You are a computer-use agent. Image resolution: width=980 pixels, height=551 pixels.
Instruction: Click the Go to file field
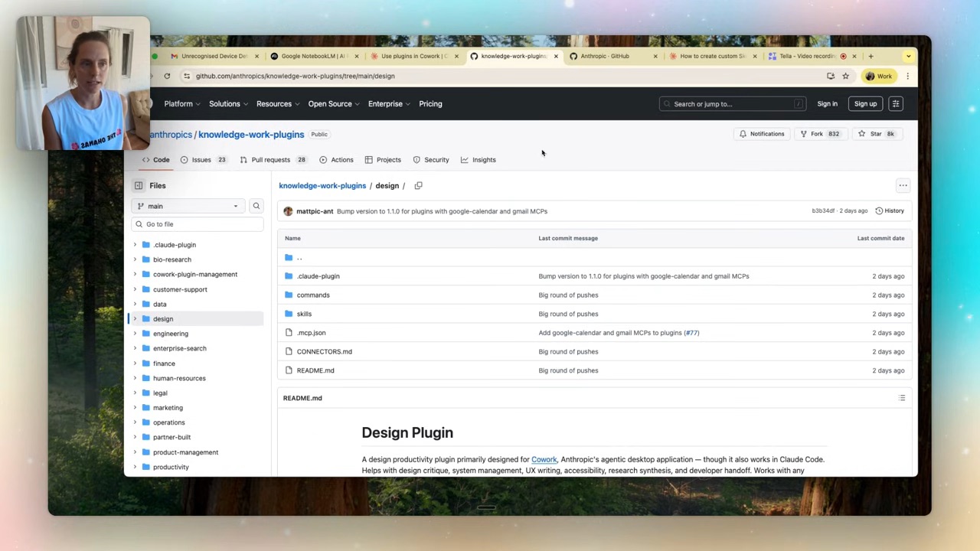[198, 224]
